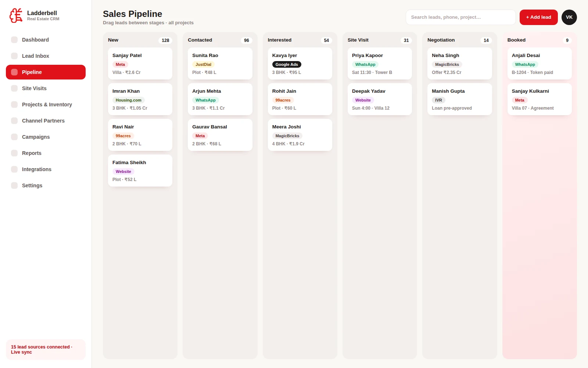This screenshot has height=368, width=588.
Task: Open Integrations in the sidebar
Action: coord(46,169)
